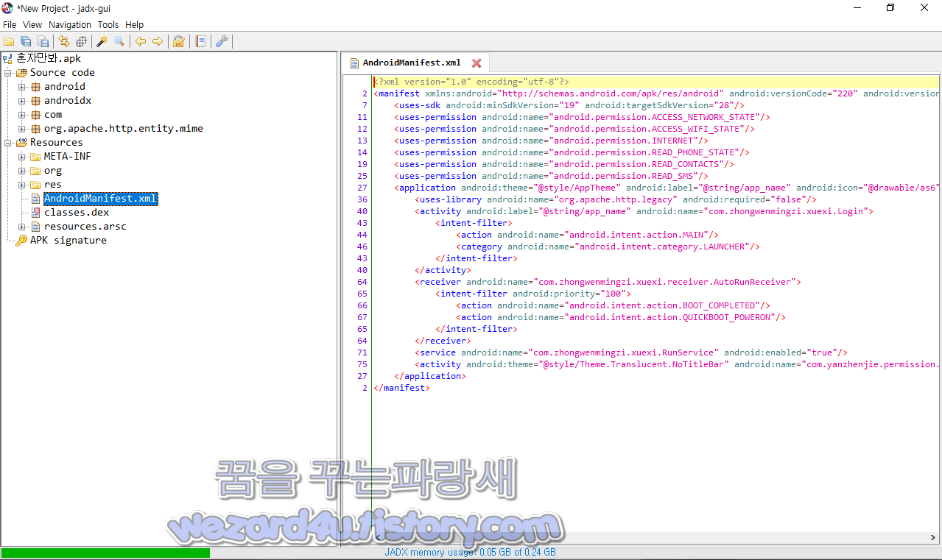Click the READ_PHONE_STATE permission line

pos(572,152)
